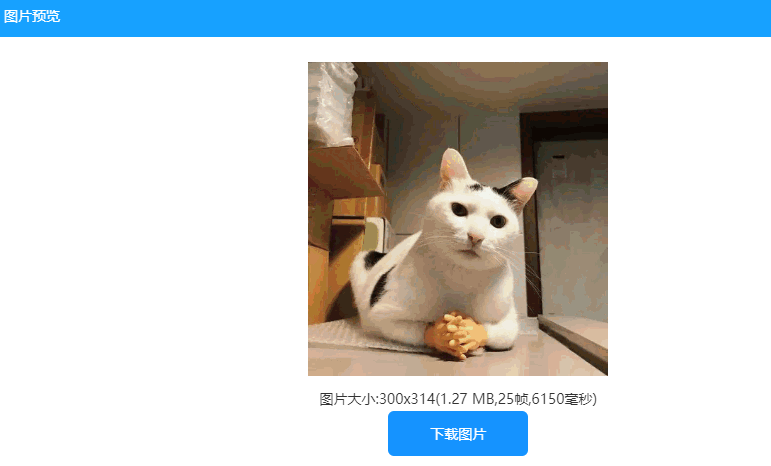The width and height of the screenshot is (771, 466).
Task: Click the cat's black-tipped ear
Action: (x=520, y=192)
